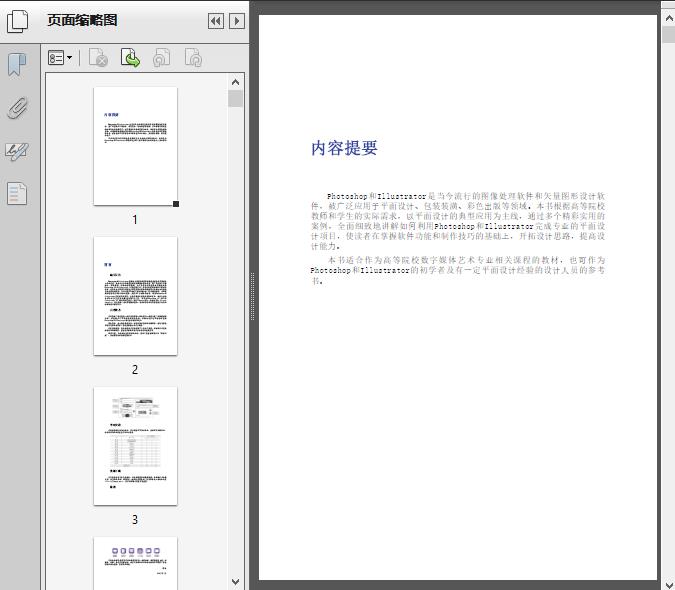
Task: Open the Bookmarks panel
Action: click(17, 65)
